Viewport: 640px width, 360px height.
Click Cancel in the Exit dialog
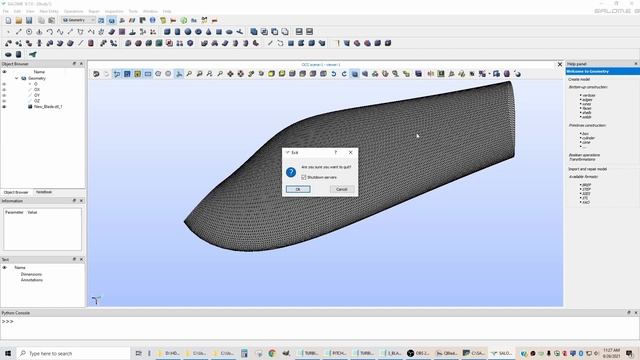(x=342, y=189)
